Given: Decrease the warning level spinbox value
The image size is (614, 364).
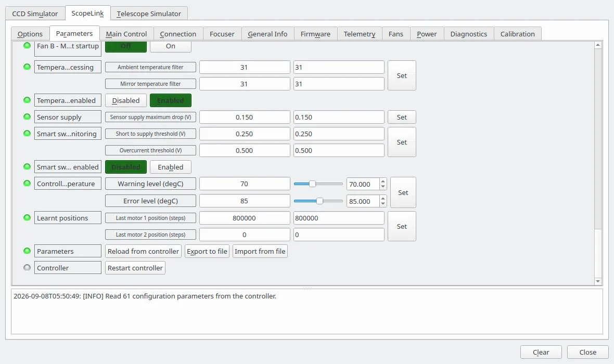Looking at the screenshot, I should tap(383, 187).
